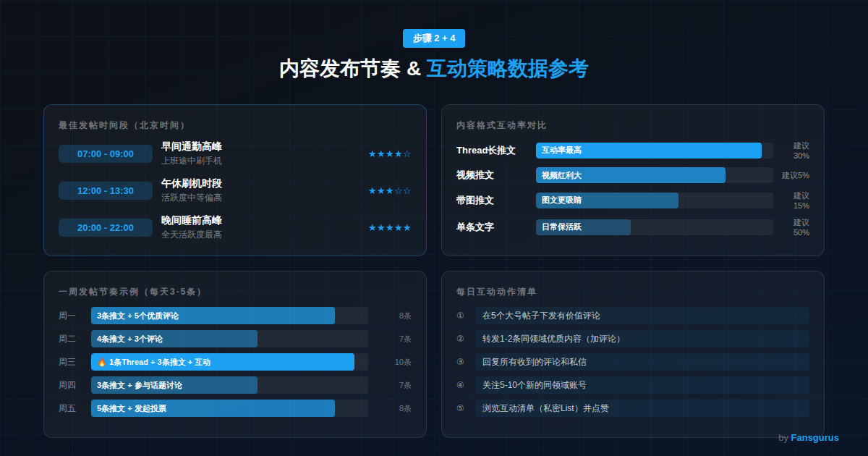Screen dimensions: 868x456
Task: Click the circled ③ next to 回复所有收到的评论和私信
Action: [x=459, y=362]
